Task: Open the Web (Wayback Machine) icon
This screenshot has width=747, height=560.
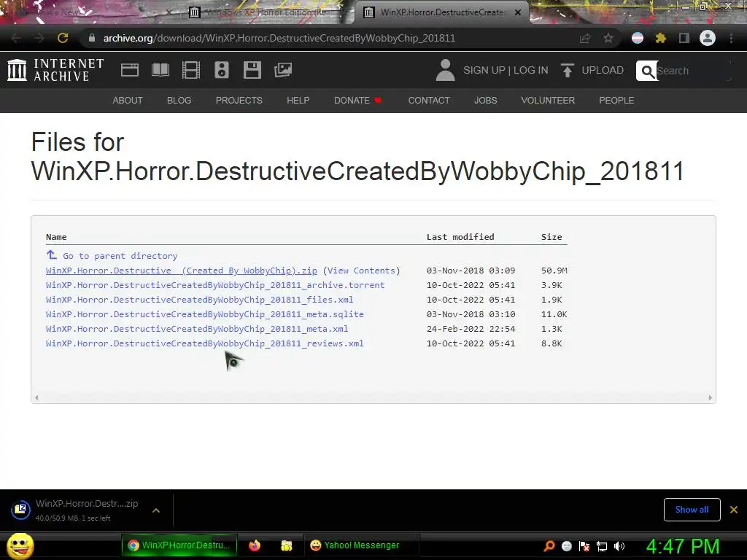Action: pyautogui.click(x=130, y=70)
